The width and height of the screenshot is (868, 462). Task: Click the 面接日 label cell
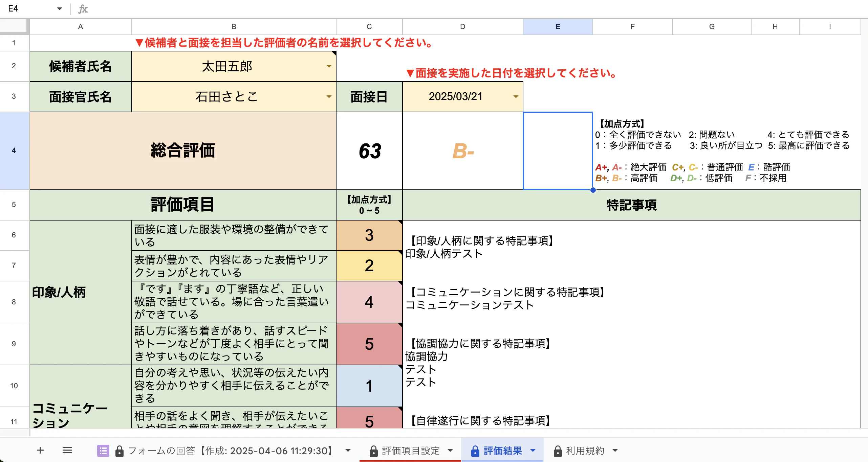(369, 97)
